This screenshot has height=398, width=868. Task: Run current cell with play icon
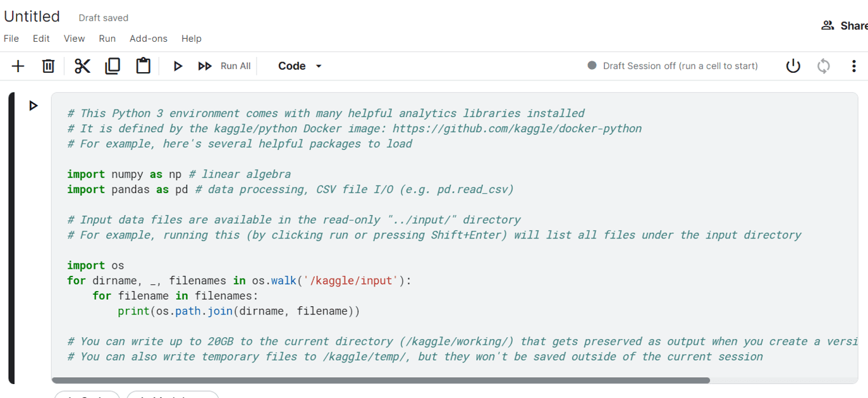[178, 66]
